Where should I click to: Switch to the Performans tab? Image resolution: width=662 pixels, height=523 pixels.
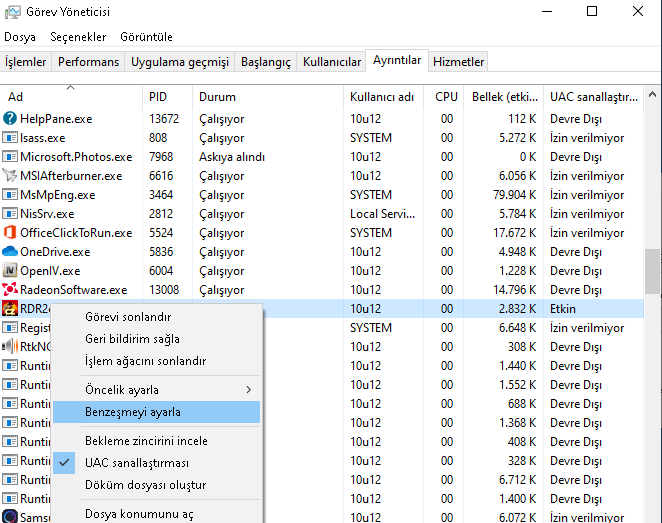tap(88, 62)
